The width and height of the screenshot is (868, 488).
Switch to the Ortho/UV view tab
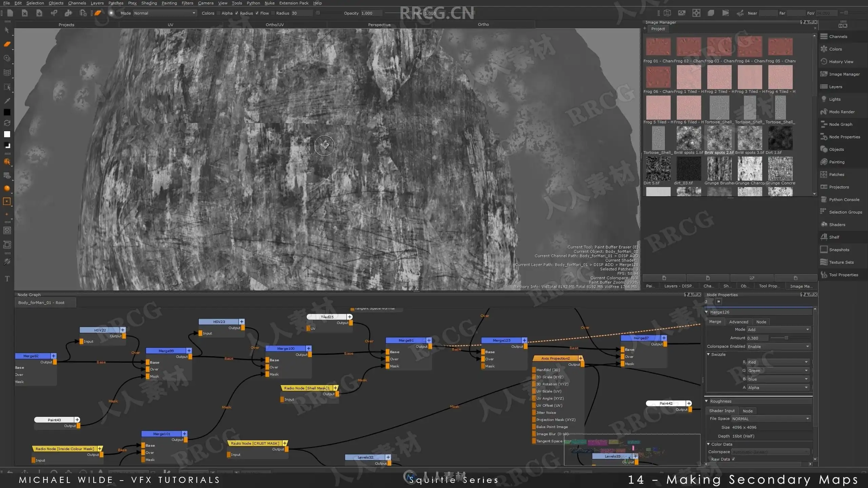pyautogui.click(x=274, y=25)
